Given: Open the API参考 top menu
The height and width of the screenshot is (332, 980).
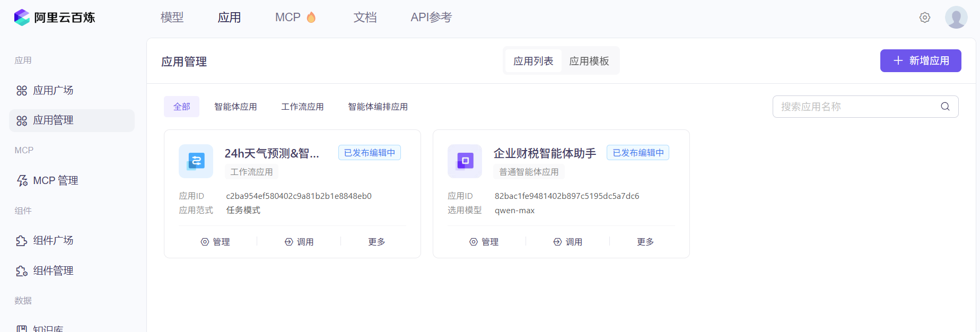Looking at the screenshot, I should pos(431,18).
